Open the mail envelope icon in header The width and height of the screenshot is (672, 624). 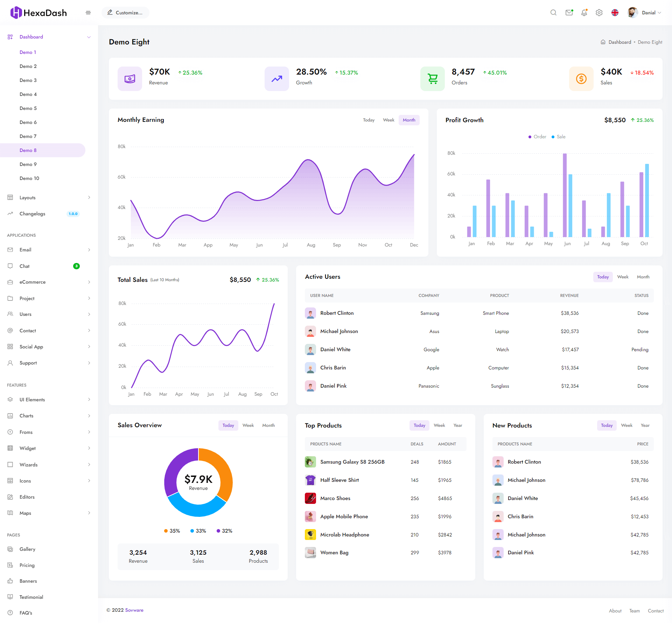pos(569,13)
